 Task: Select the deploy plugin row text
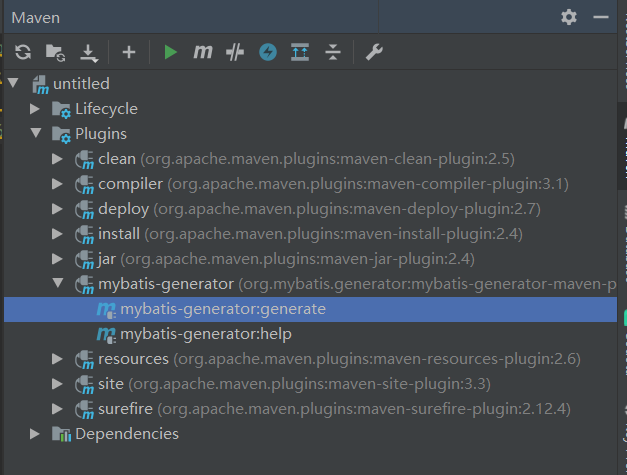[x=319, y=209]
